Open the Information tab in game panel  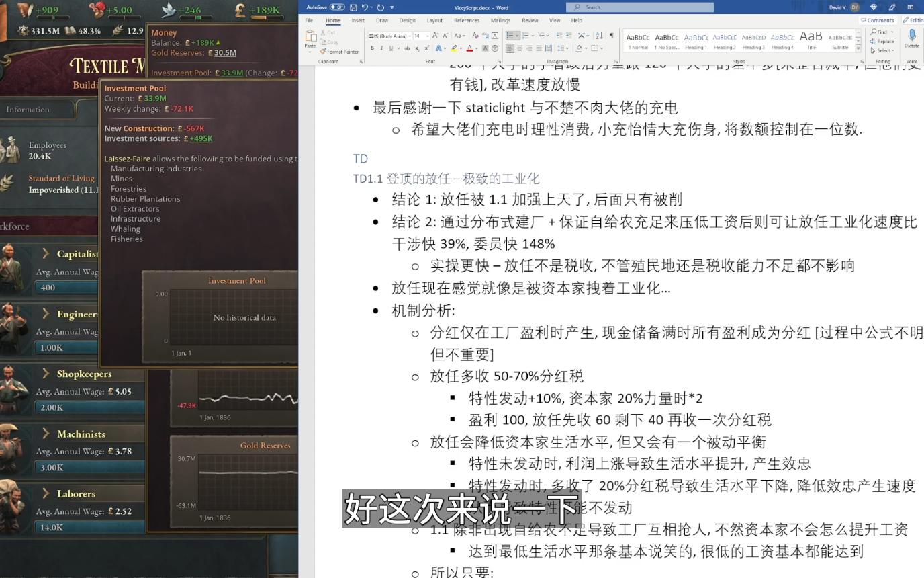[28, 110]
